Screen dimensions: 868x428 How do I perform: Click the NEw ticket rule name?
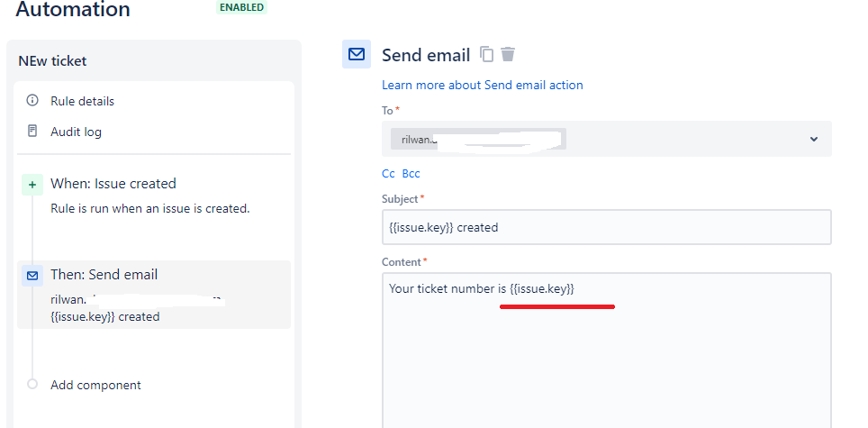click(52, 61)
